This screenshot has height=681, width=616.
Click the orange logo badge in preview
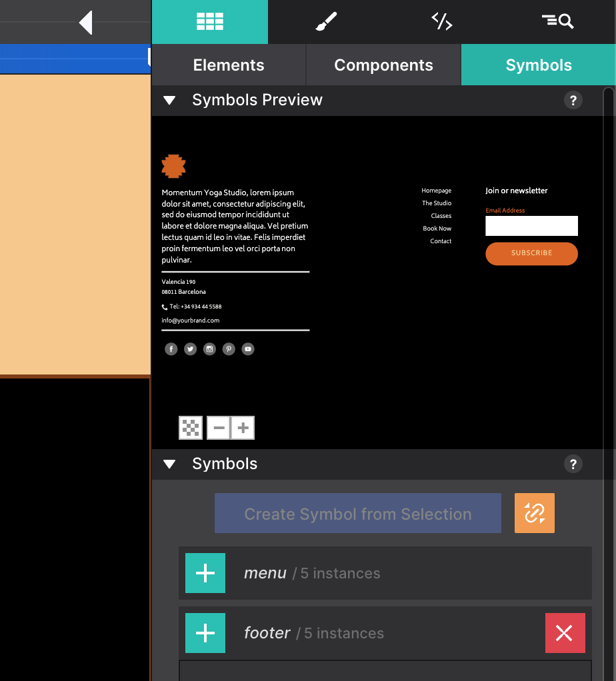click(x=174, y=167)
